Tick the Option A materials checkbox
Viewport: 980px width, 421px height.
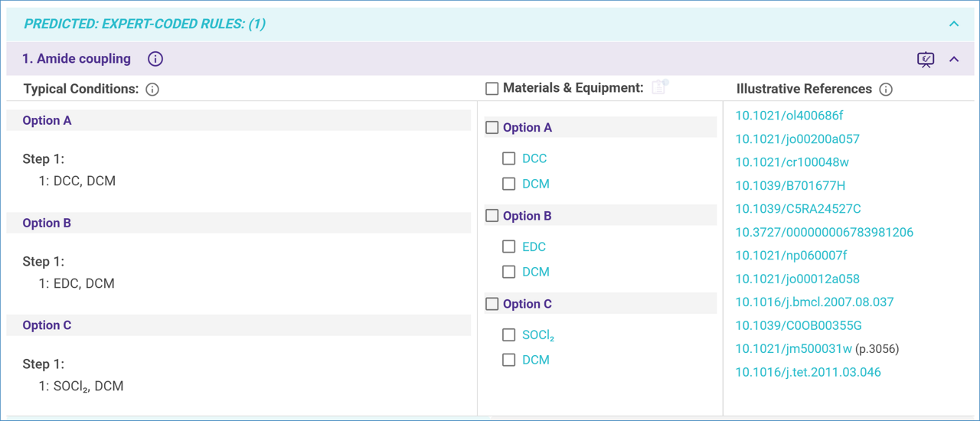492,128
